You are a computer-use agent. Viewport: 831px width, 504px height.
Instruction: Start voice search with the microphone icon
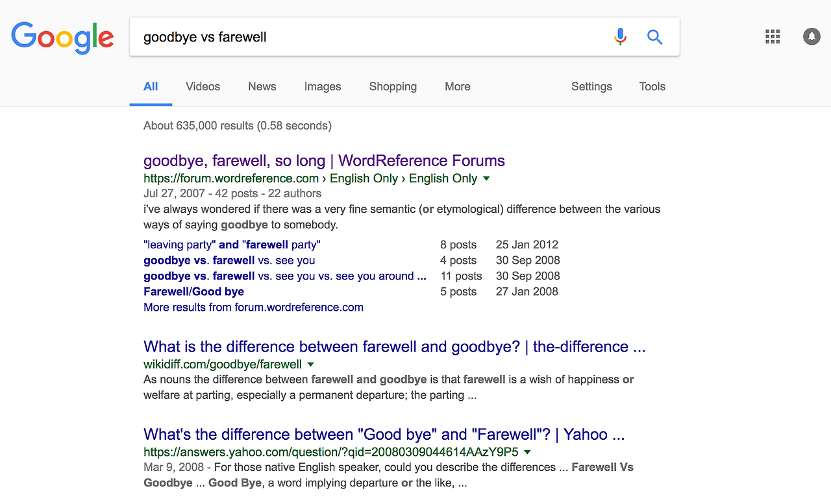point(621,37)
